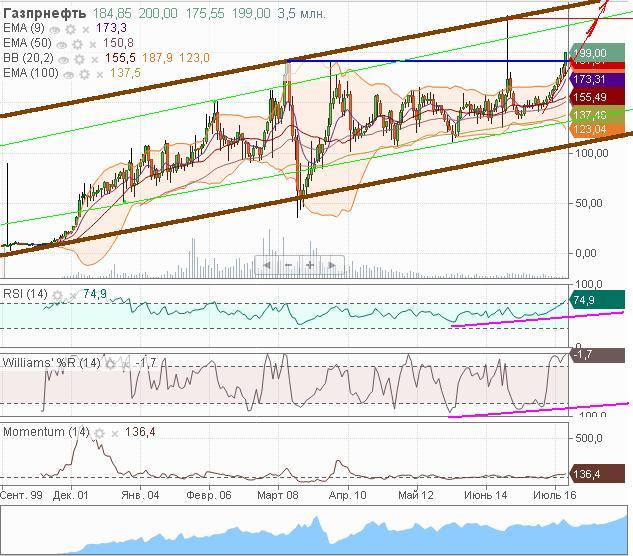Screen dimensions: 633x556
Task: Click the Май 12 date on time axis
Action: (x=416, y=495)
